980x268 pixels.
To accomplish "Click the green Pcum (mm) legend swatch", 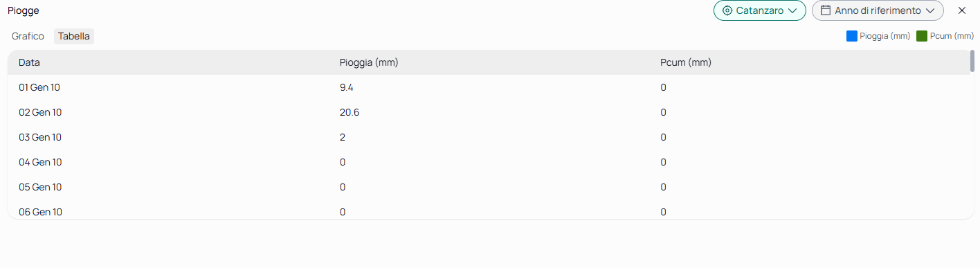I will click(922, 36).
